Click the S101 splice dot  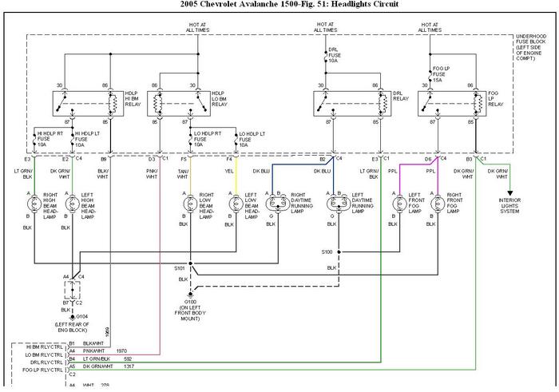coord(190,263)
